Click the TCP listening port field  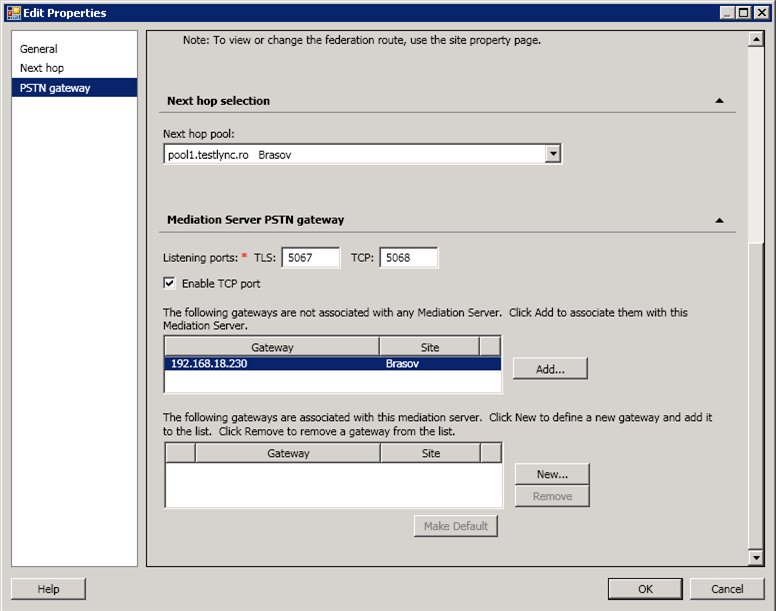(408, 258)
